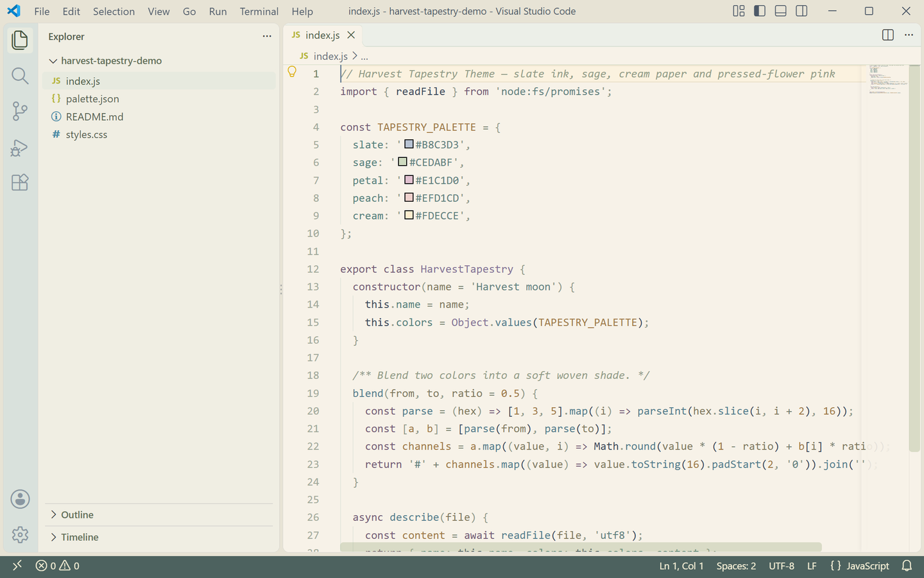This screenshot has height=578, width=924.
Task: Click the breadcrumb chevron after index.js
Action: [x=354, y=56]
